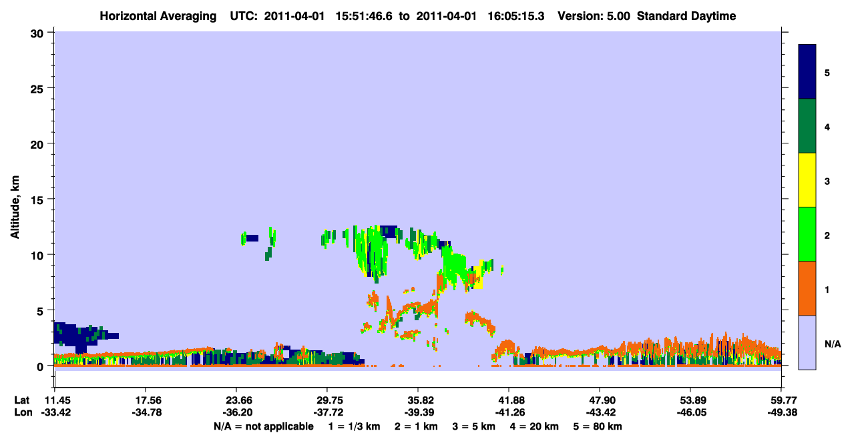Click latitude value 35.82

tap(417, 400)
